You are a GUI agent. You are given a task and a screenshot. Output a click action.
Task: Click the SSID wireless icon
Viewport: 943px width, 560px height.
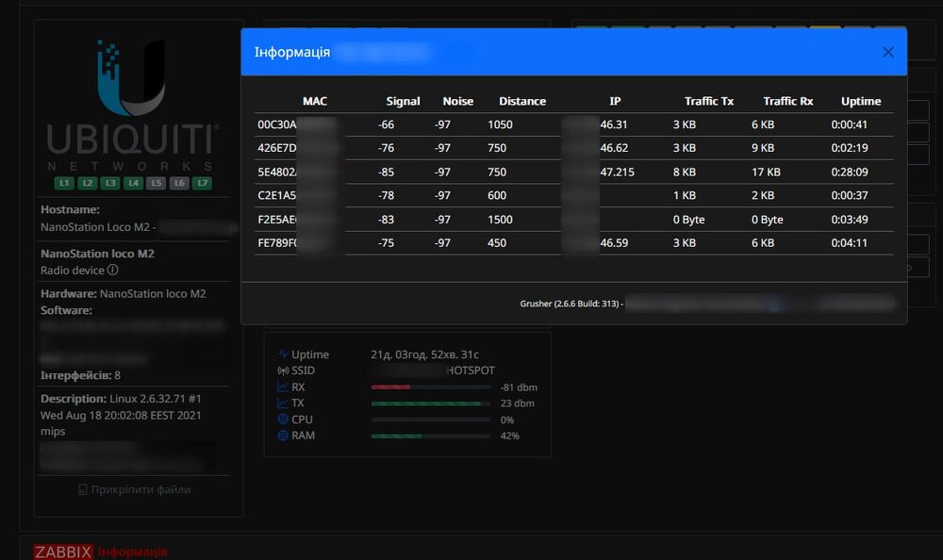click(x=282, y=371)
